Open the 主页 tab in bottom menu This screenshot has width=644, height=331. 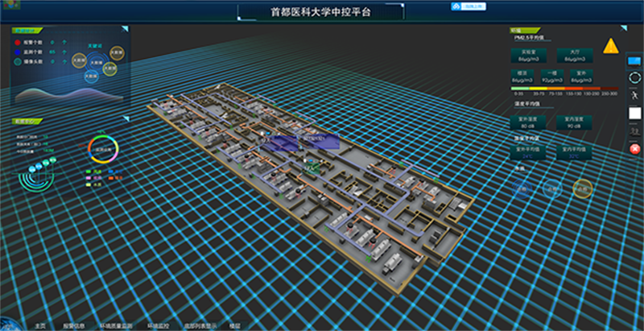(x=39, y=325)
